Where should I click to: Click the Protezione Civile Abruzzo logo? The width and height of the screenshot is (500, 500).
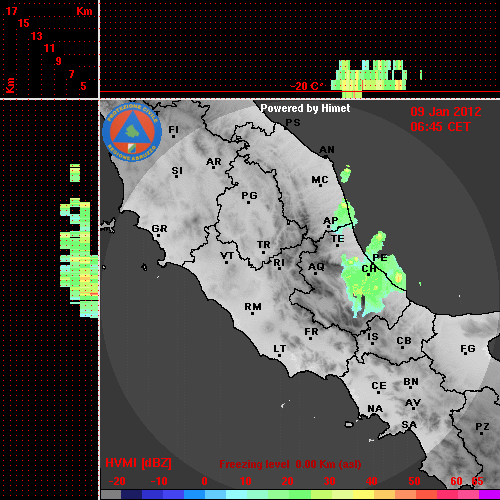(x=132, y=132)
